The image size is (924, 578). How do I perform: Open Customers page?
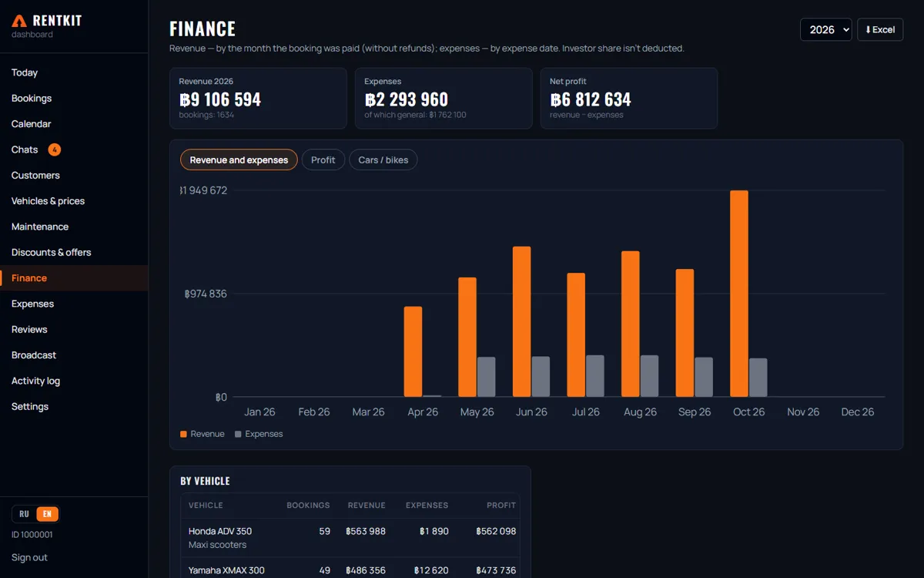[x=74, y=175]
